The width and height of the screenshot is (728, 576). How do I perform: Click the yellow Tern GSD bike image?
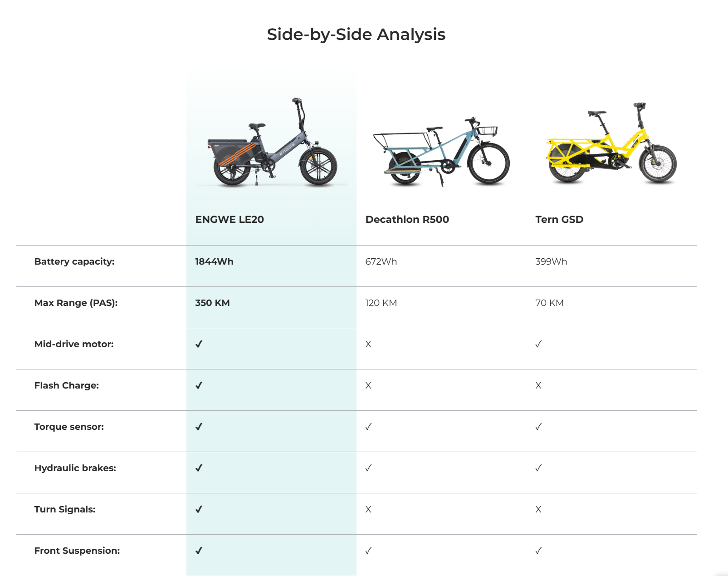[611, 143]
